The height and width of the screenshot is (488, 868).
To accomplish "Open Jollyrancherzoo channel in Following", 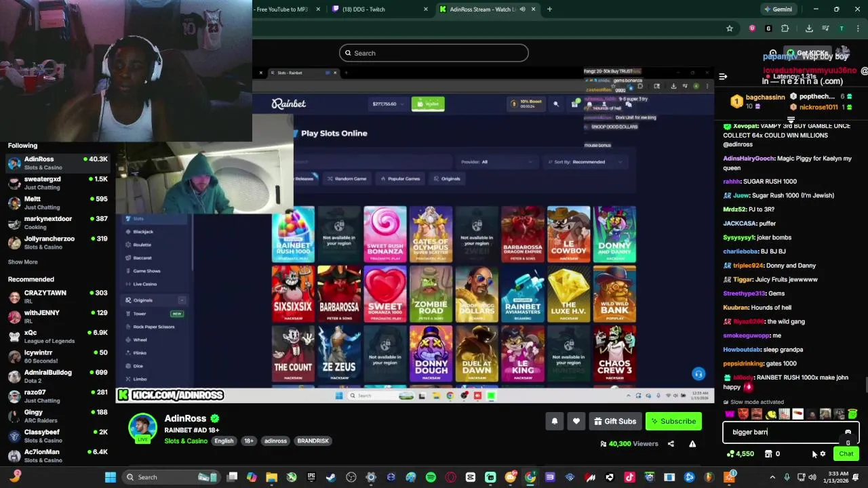I will point(57,243).
